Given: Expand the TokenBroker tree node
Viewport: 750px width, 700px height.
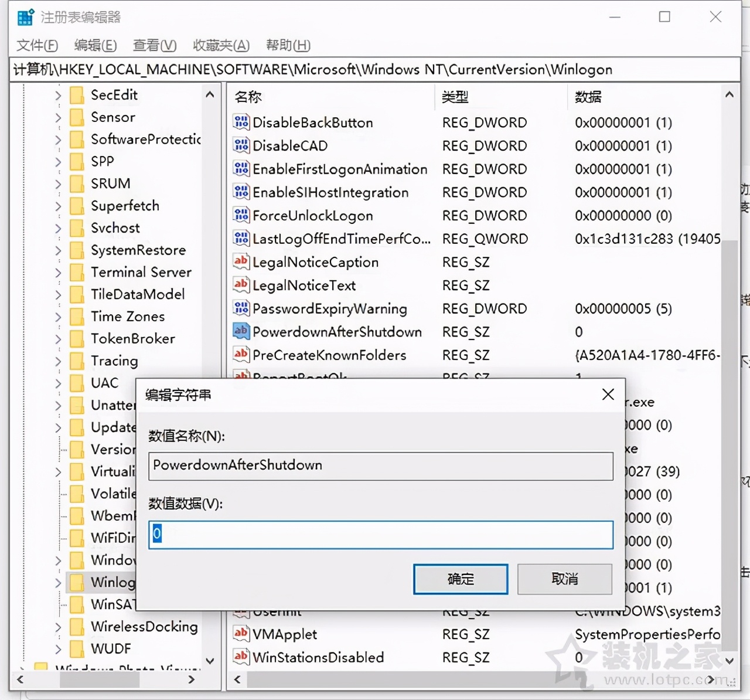Looking at the screenshot, I should [58, 339].
